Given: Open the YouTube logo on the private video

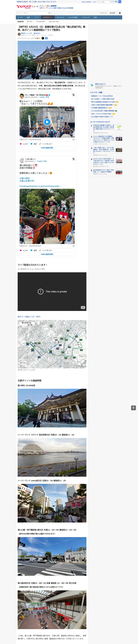Looking at the screenshot, I should tap(83, 308).
